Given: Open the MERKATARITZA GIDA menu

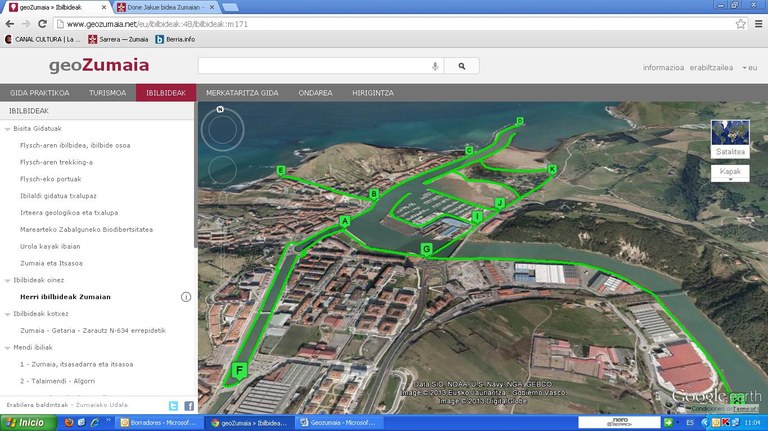Looking at the screenshot, I should click(242, 93).
